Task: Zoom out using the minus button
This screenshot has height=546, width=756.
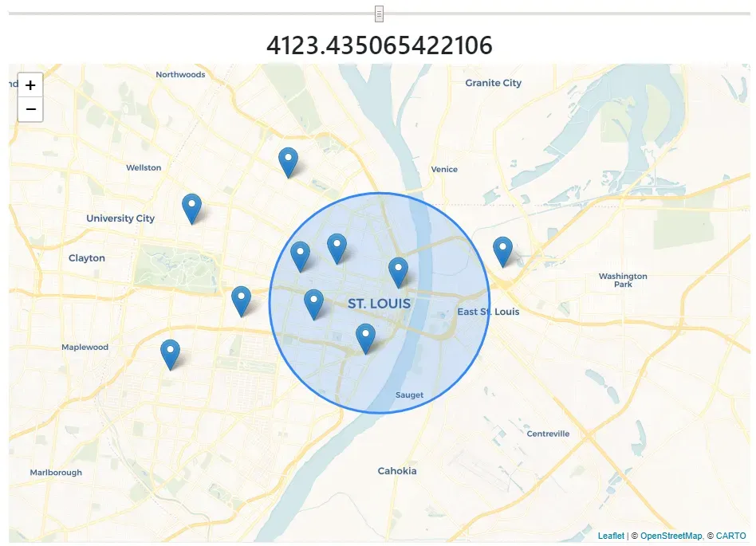Action: [30, 109]
